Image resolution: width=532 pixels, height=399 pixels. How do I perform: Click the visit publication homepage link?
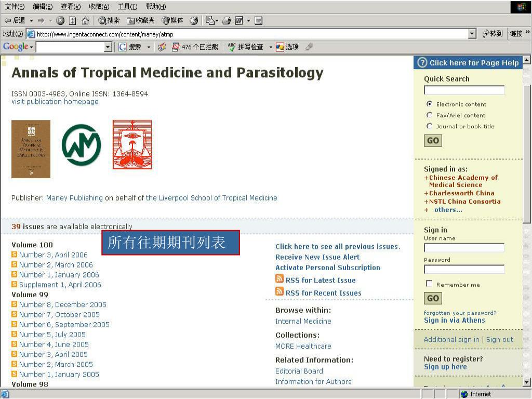[x=55, y=101]
